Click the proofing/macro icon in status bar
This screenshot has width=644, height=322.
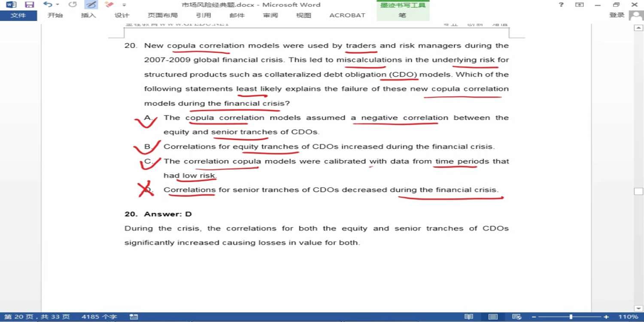point(134,317)
